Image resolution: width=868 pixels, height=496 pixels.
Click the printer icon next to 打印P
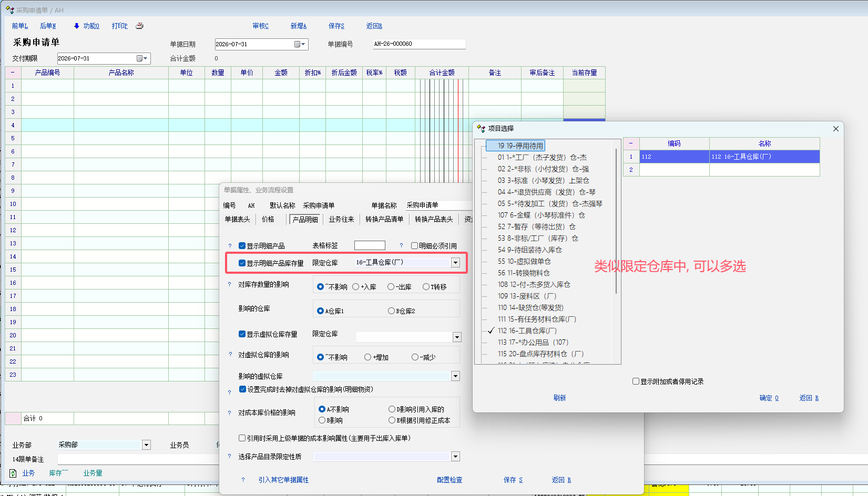[139, 26]
